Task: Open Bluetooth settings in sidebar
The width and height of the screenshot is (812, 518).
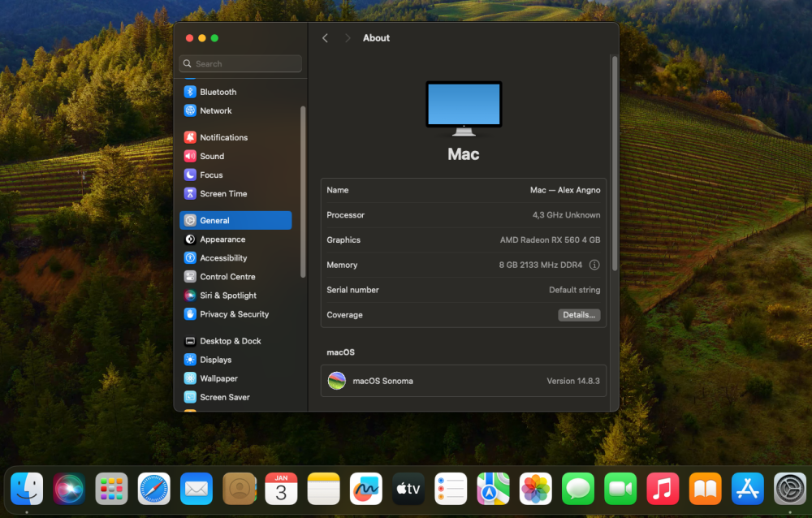Action: [235, 92]
